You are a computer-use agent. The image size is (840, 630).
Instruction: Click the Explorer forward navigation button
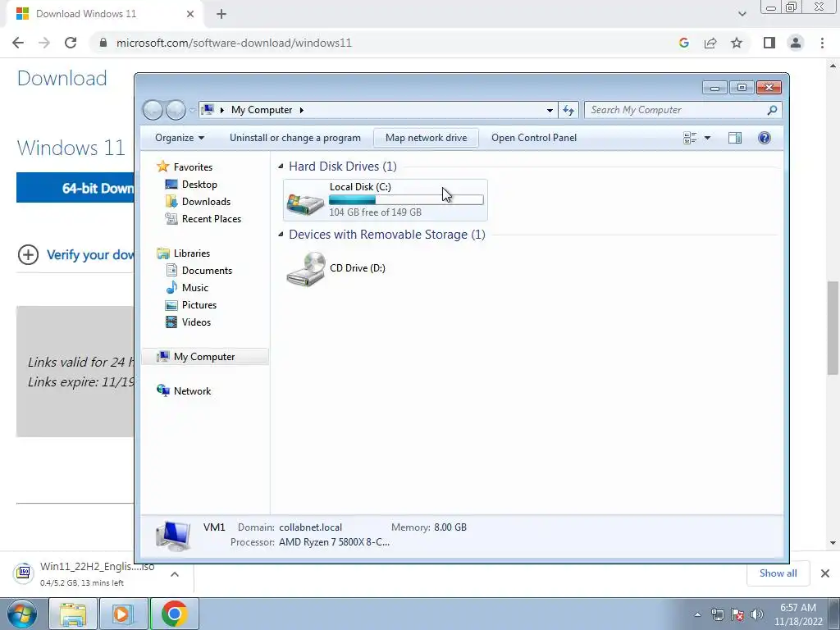[176, 110]
